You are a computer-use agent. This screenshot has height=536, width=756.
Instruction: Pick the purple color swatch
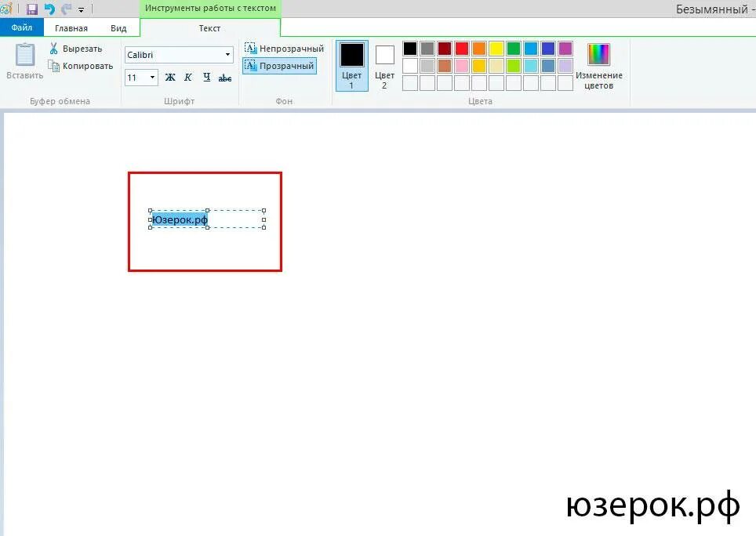[565, 48]
